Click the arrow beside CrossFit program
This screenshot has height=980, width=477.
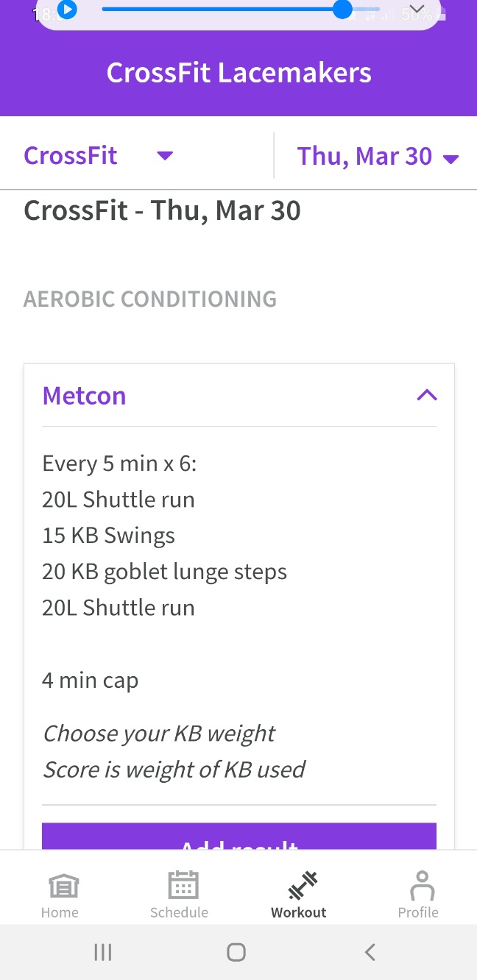pyautogui.click(x=165, y=156)
